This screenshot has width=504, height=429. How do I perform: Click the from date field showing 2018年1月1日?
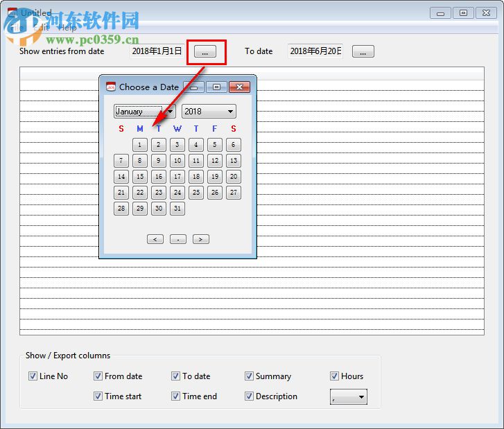(157, 51)
